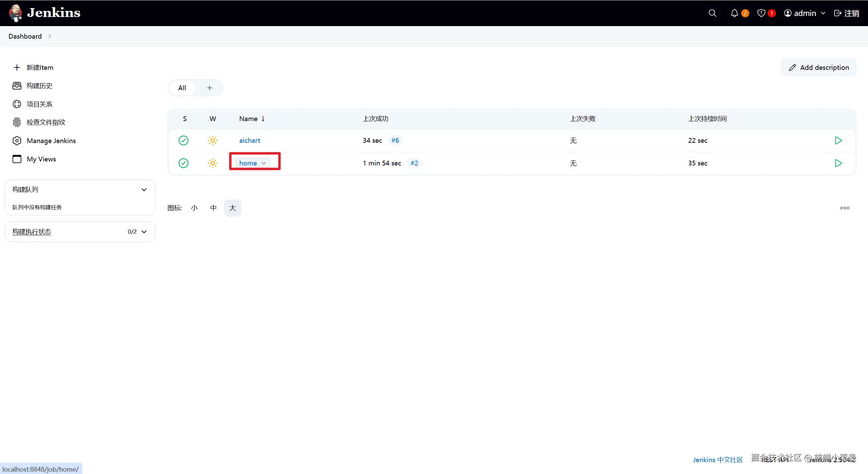Open the admin user dropdown menu
Image resolution: width=868 pixels, height=474 pixels.
click(805, 13)
